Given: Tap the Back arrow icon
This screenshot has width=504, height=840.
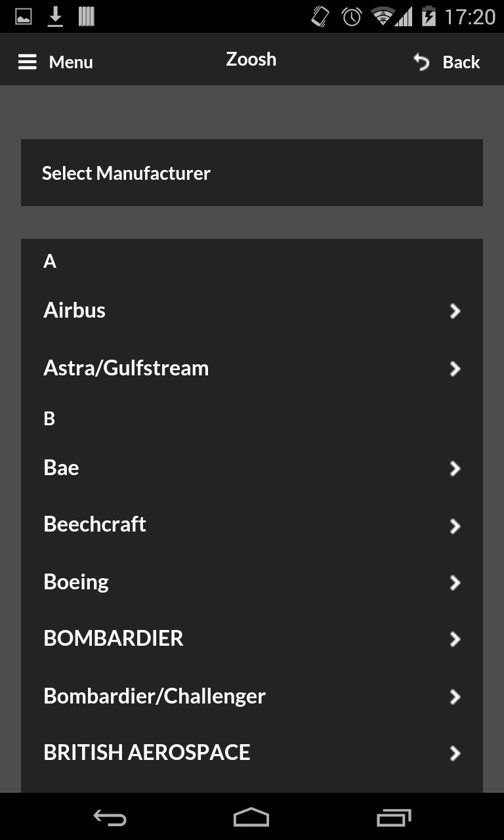Looking at the screenshot, I should click(421, 62).
